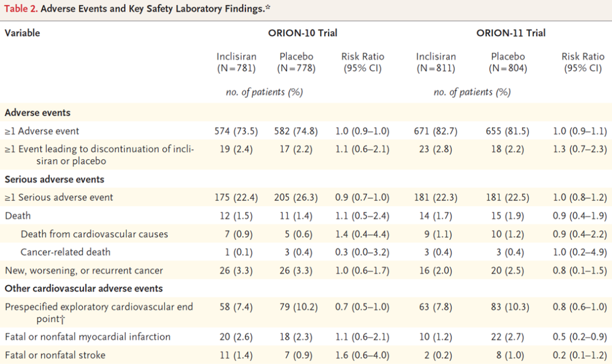Click the ≥1 Adverse event row label
This screenshot has height=364, width=612.
pyautogui.click(x=42, y=131)
